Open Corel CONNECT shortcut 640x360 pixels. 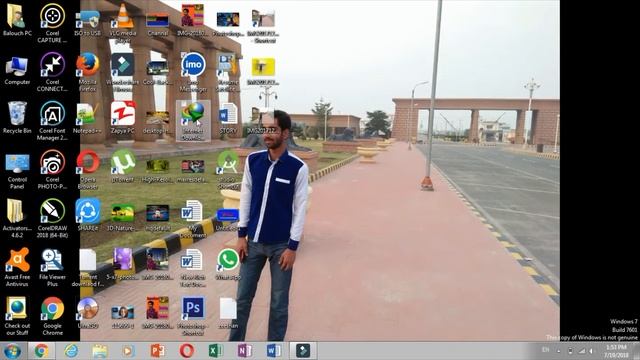point(52,72)
